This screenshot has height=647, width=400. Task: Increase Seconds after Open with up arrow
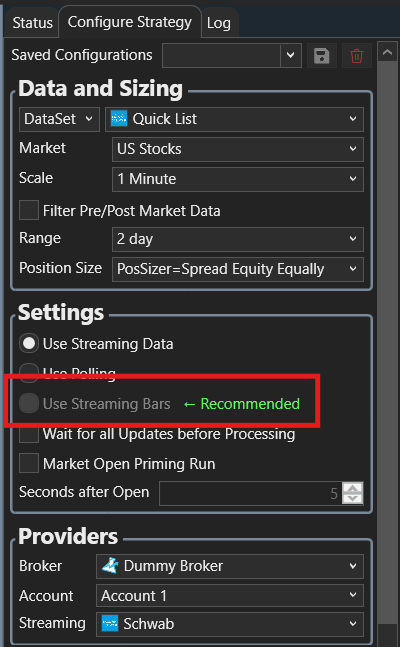tap(353, 488)
